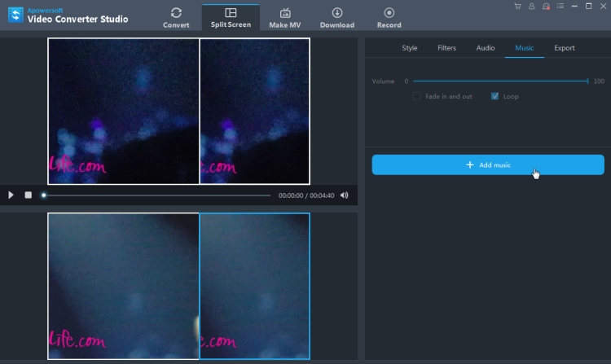Adjust the music Volume slider

point(501,81)
